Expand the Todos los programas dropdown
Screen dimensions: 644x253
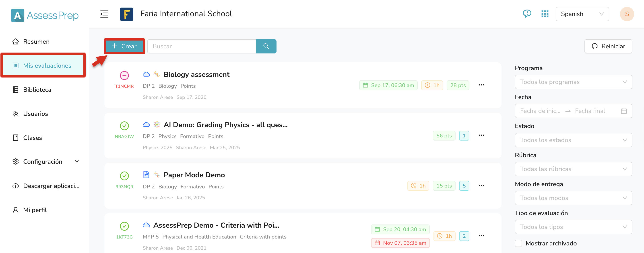click(x=573, y=82)
